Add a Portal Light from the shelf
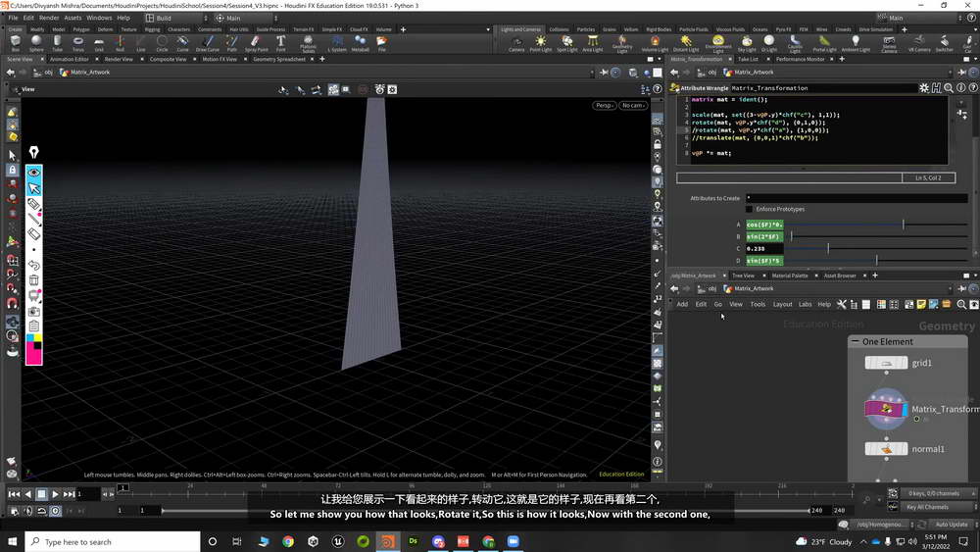 [x=824, y=43]
